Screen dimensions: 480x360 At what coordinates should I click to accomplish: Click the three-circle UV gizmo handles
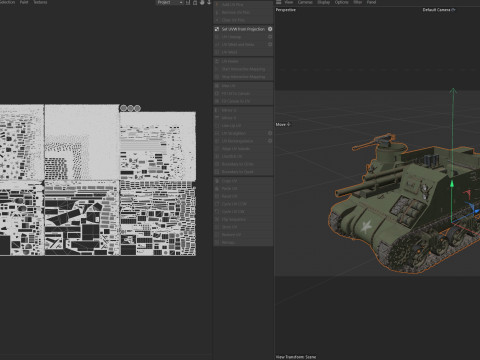(130, 108)
